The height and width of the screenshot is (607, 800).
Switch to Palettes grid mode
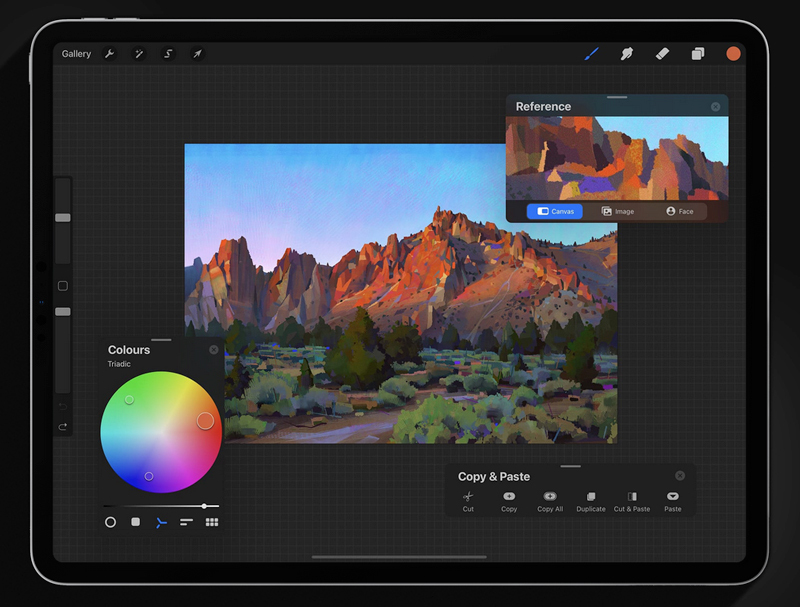[x=212, y=522]
